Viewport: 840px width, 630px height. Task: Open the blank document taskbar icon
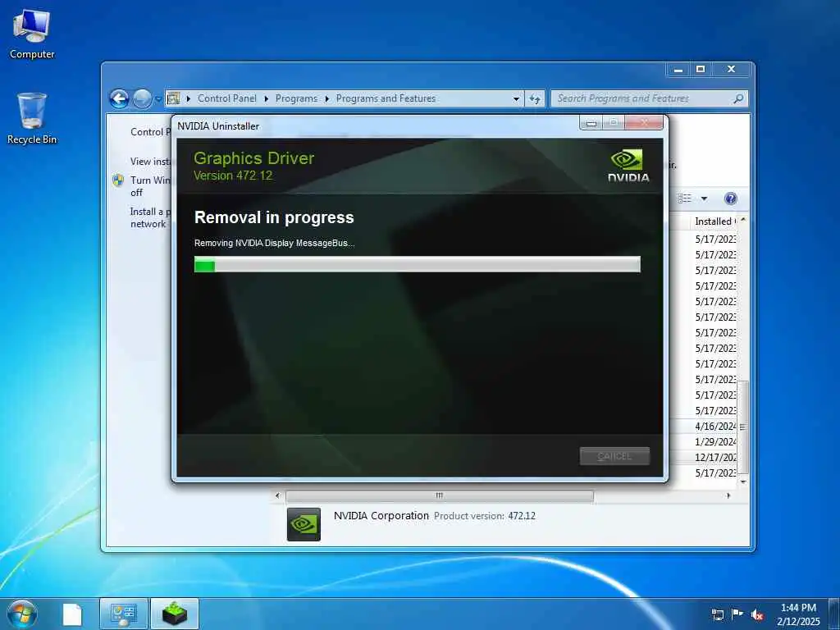pyautogui.click(x=72, y=614)
